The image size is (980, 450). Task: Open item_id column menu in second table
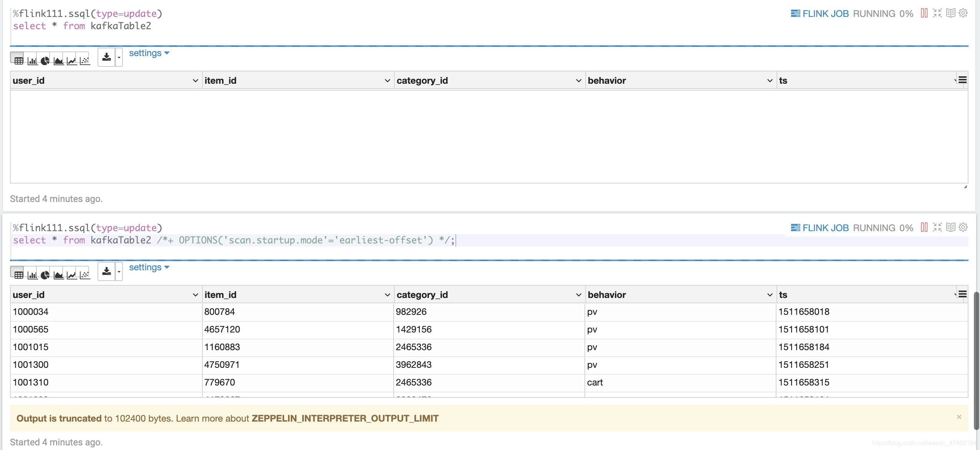point(387,295)
